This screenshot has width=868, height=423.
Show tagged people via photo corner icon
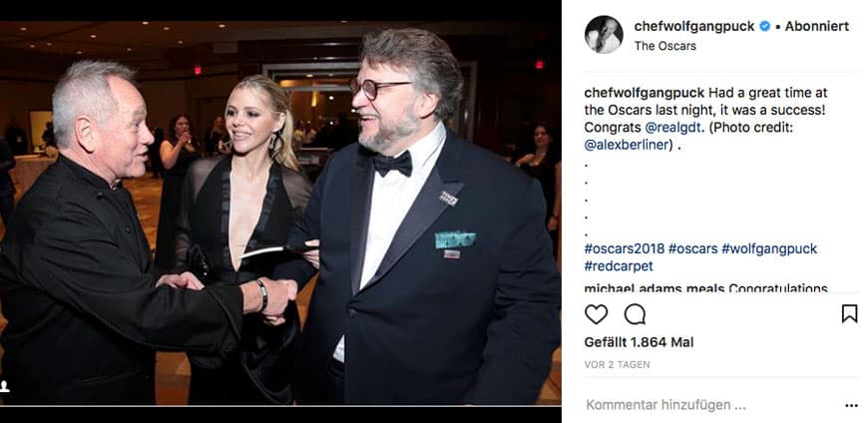click(5, 386)
